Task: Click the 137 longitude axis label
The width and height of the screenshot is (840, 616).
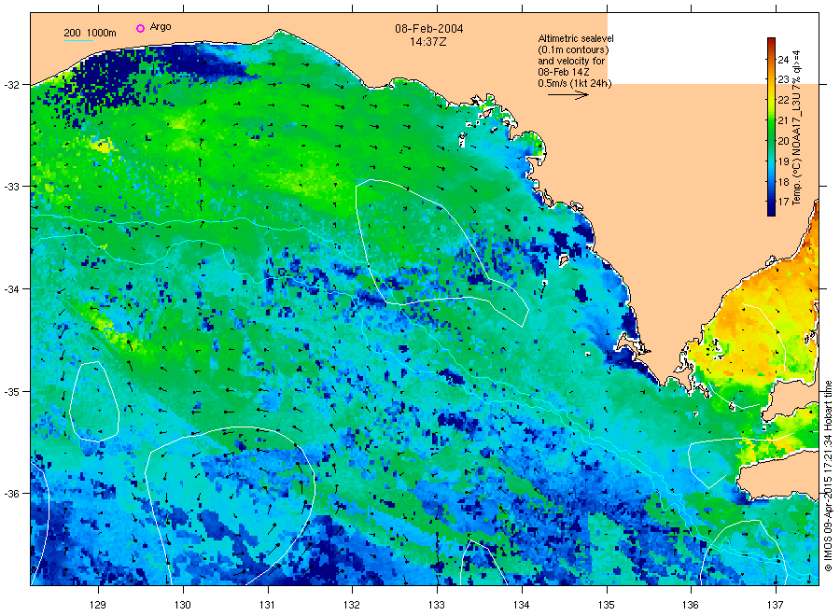Action: [776, 605]
